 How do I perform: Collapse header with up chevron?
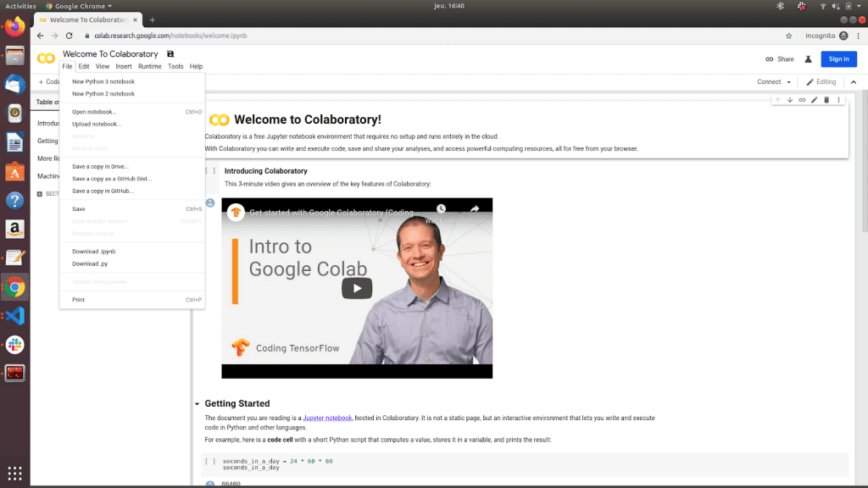[x=854, y=82]
